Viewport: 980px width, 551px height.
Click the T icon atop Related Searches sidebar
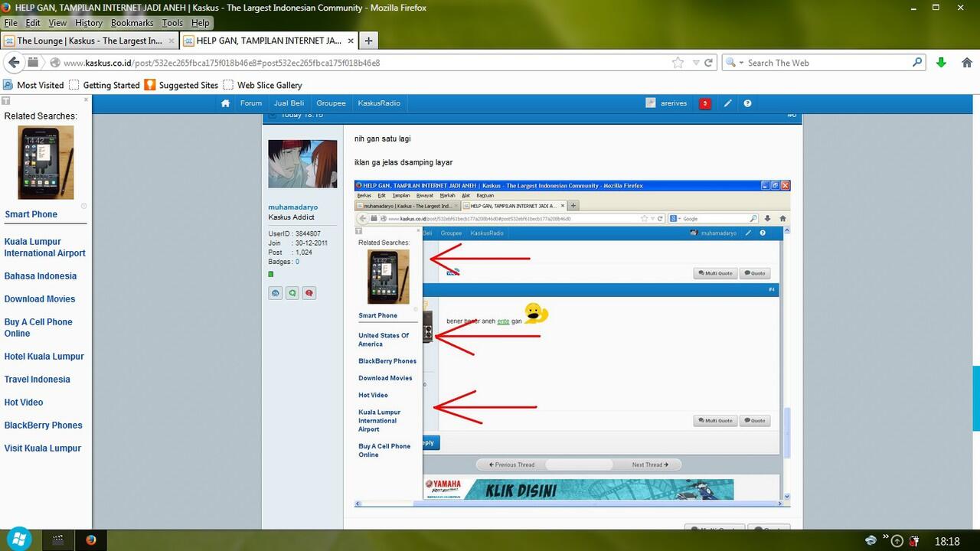tap(6, 100)
